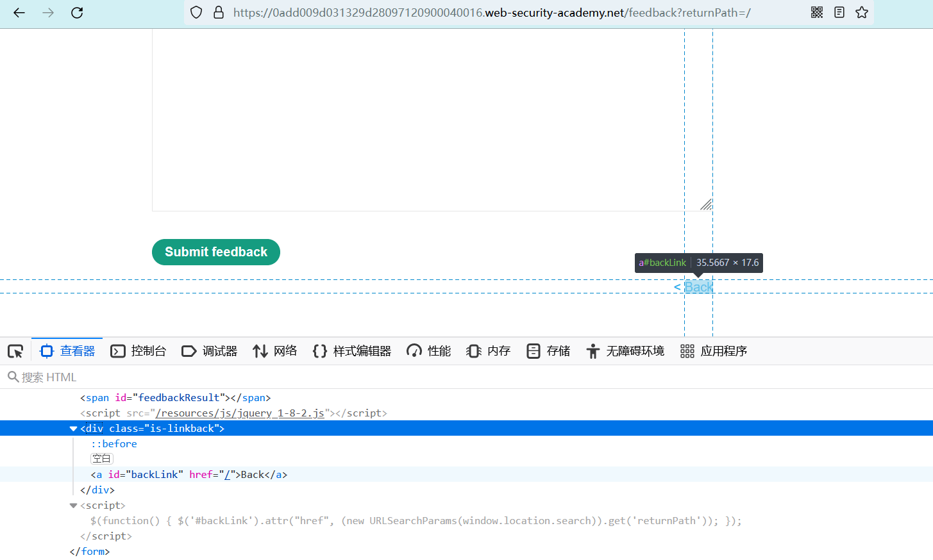The width and height of the screenshot is (933, 560).
Task: Open the 存储 storage tab
Action: click(548, 351)
